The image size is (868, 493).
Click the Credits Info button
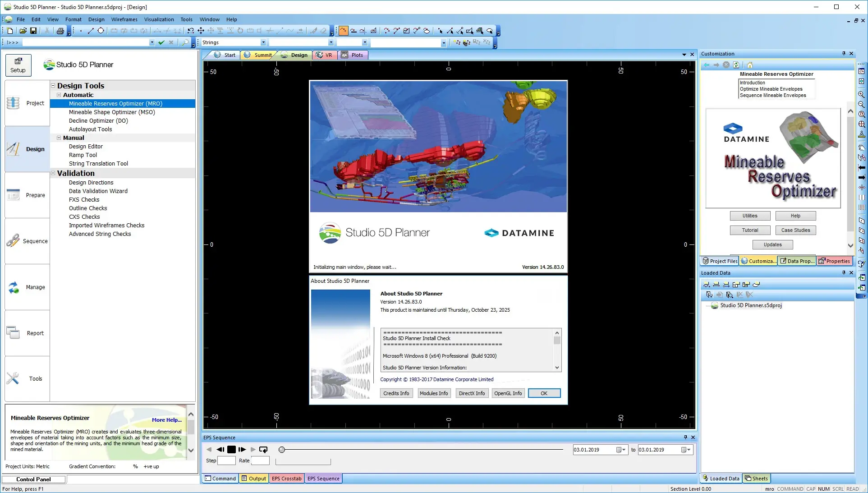(x=396, y=393)
